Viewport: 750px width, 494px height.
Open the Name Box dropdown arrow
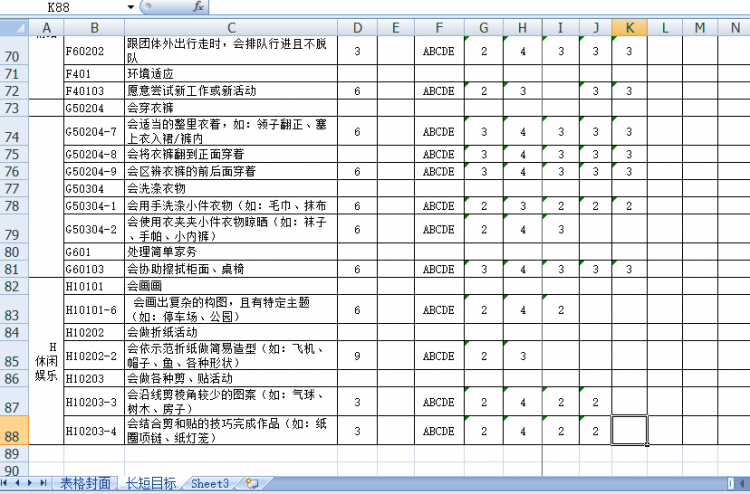(131, 7)
